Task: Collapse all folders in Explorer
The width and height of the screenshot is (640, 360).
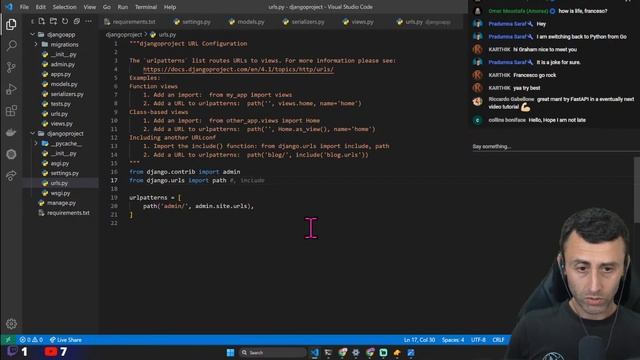Action: [76, 21]
